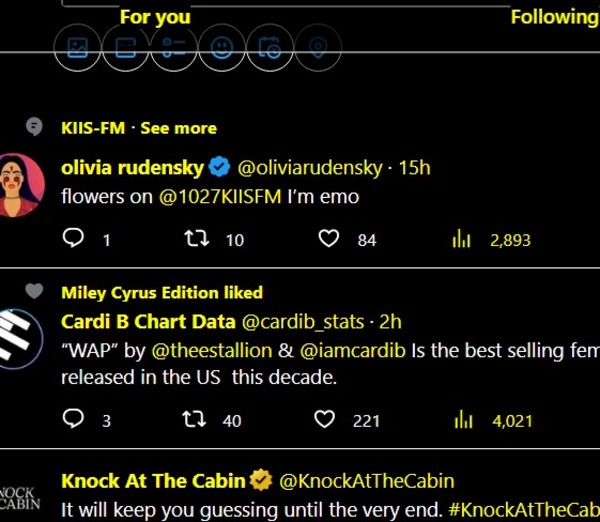Viewport: 600px width, 522px height.
Task: Click the add media image icon
Action: click(77, 47)
